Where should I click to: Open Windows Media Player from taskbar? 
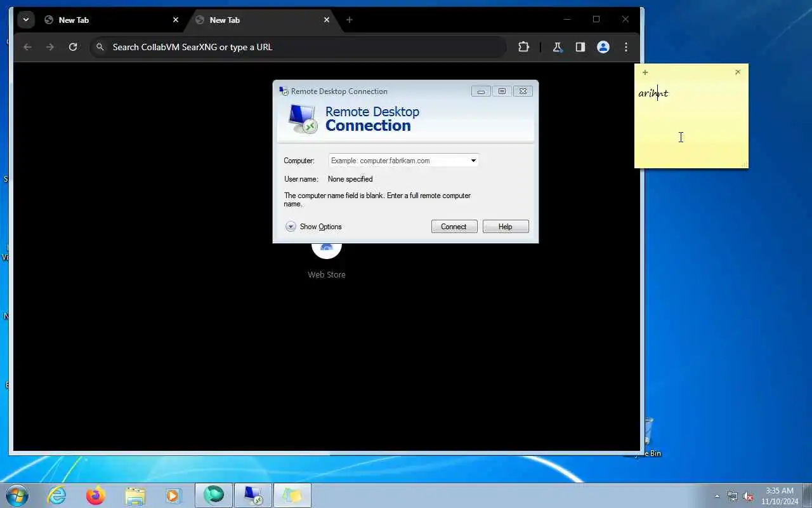tap(173, 495)
